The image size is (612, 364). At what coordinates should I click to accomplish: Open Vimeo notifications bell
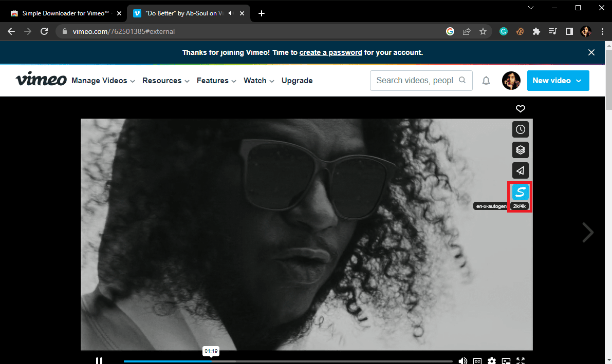click(486, 81)
